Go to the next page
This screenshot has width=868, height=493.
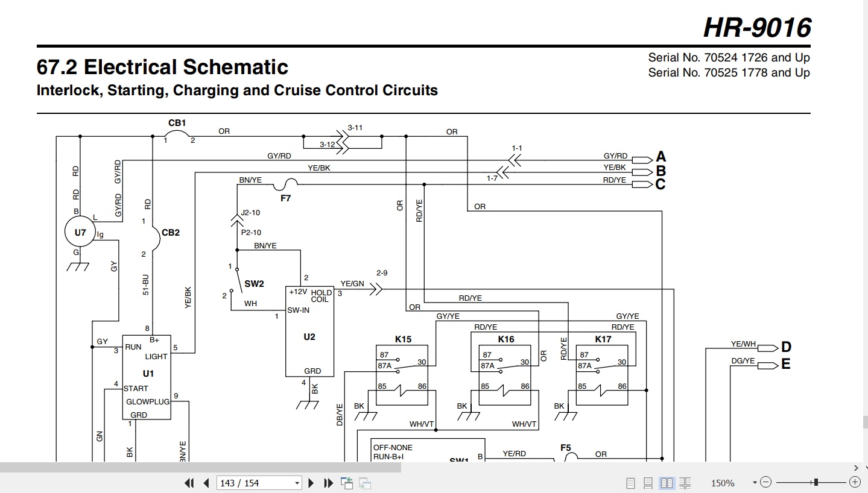point(311,483)
